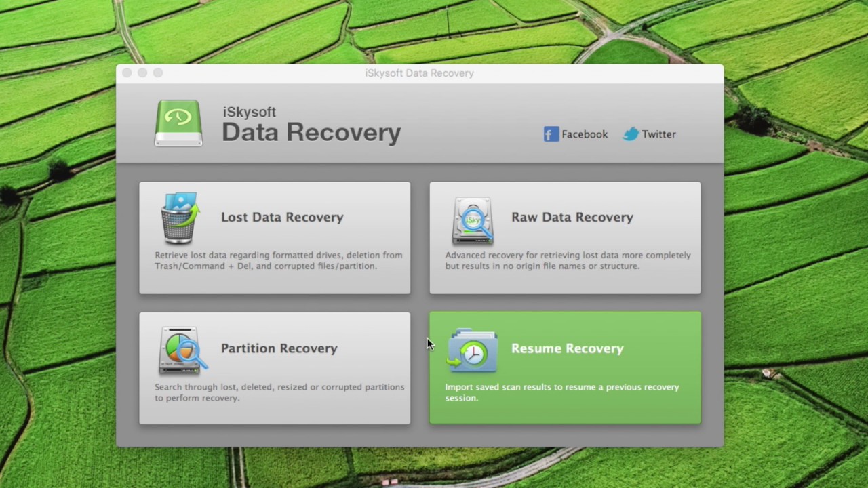Screen dimensions: 868x488
Task: Click the Facebook logo icon
Action: [x=551, y=134]
